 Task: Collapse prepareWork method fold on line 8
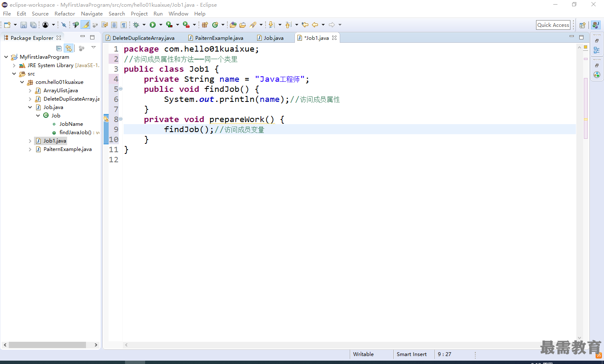click(121, 119)
